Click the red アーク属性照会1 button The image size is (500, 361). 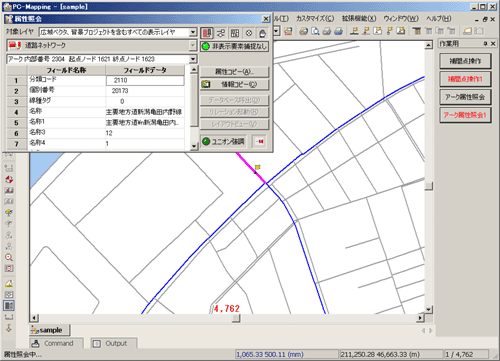[465, 115]
